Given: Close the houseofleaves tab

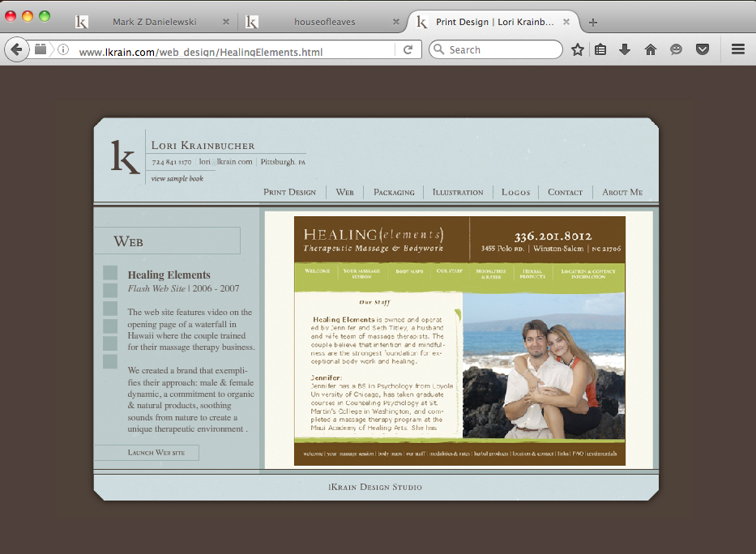Looking at the screenshot, I should (x=396, y=23).
